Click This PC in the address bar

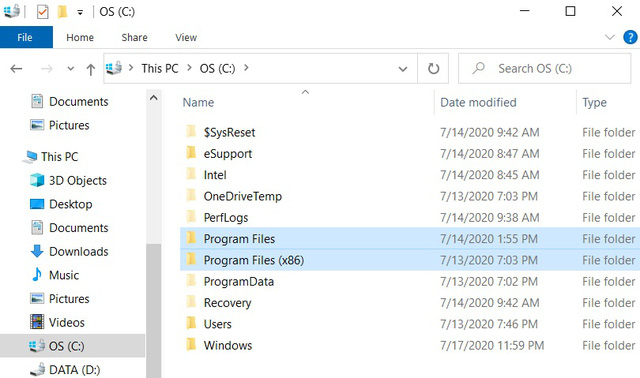(160, 68)
